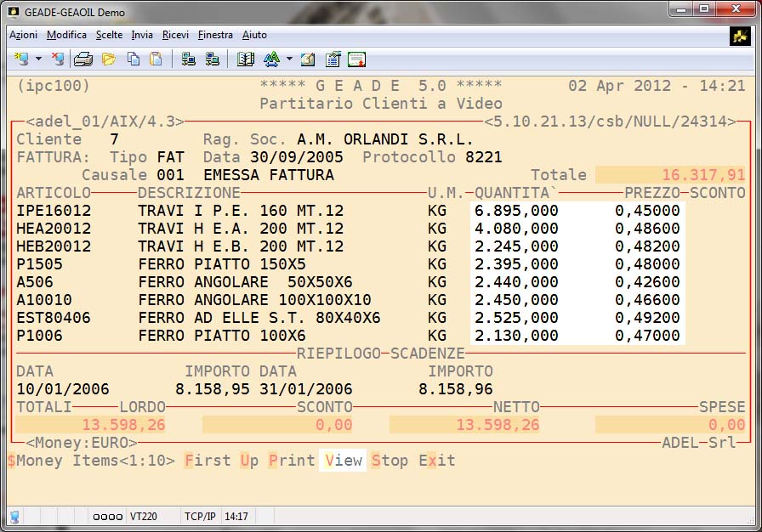The height and width of the screenshot is (532, 762).
Task: Open the Finestra menu
Action: point(215,35)
